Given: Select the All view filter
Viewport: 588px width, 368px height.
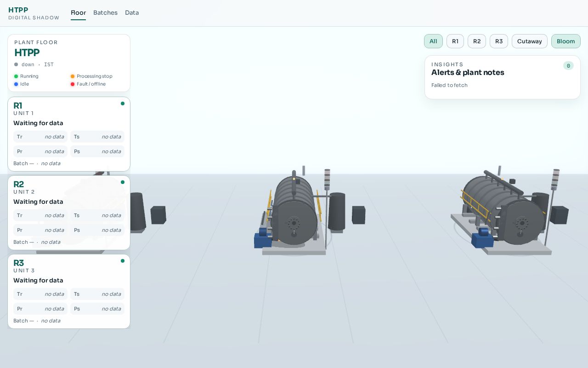Looking at the screenshot, I should (433, 41).
